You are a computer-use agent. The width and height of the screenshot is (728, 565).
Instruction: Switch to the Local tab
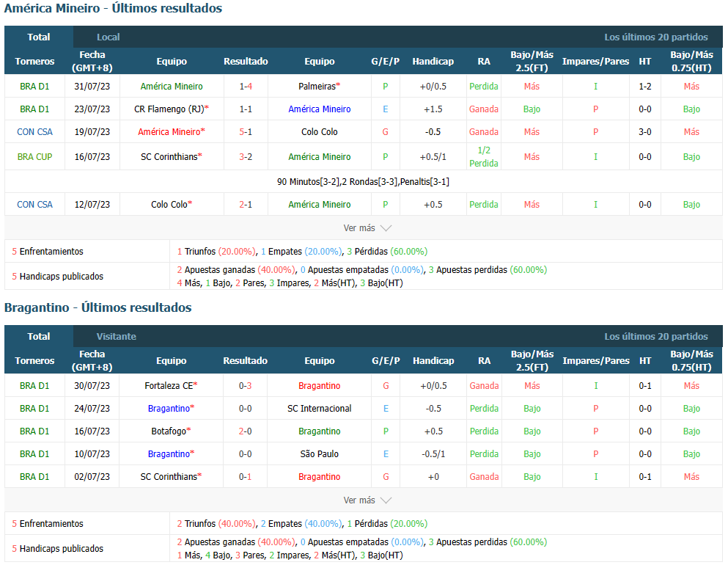109,37
